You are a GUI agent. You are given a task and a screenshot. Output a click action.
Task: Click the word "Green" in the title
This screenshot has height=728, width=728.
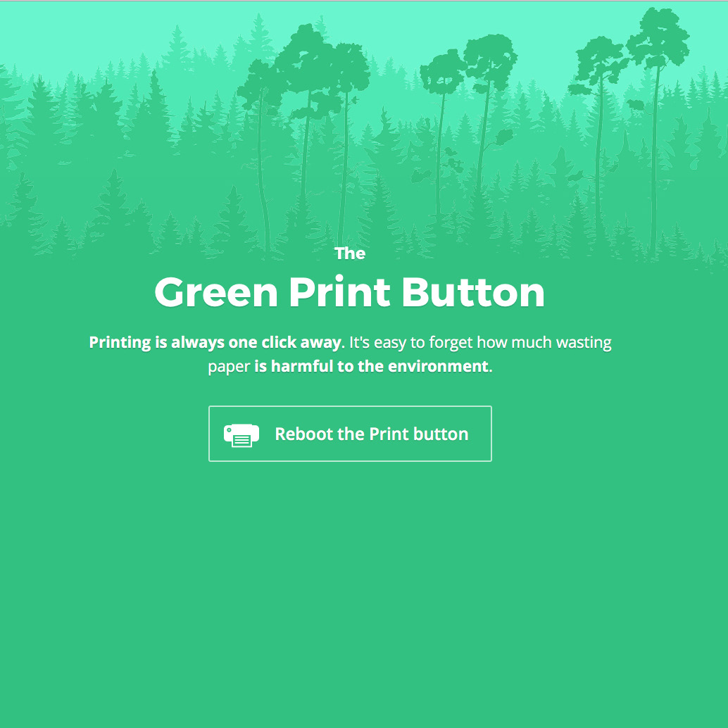(x=216, y=292)
